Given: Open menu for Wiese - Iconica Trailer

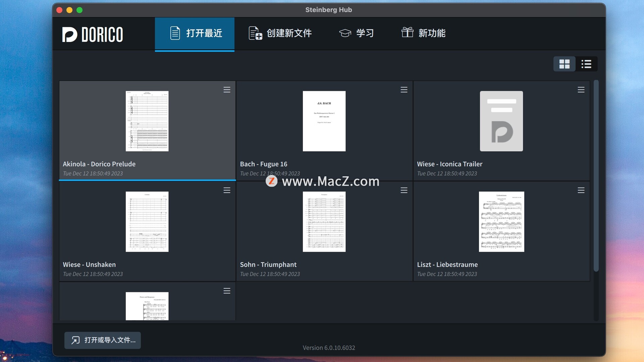Looking at the screenshot, I should pyautogui.click(x=581, y=90).
